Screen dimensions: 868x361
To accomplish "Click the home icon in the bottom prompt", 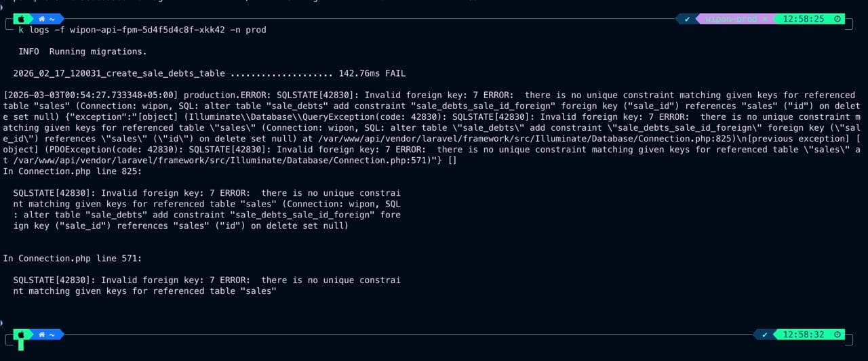I will tap(43, 335).
